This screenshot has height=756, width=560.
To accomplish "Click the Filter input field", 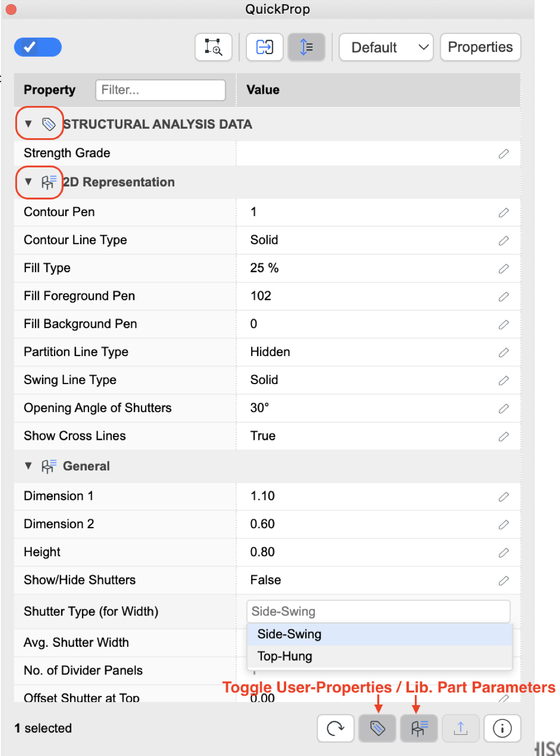I will [161, 90].
